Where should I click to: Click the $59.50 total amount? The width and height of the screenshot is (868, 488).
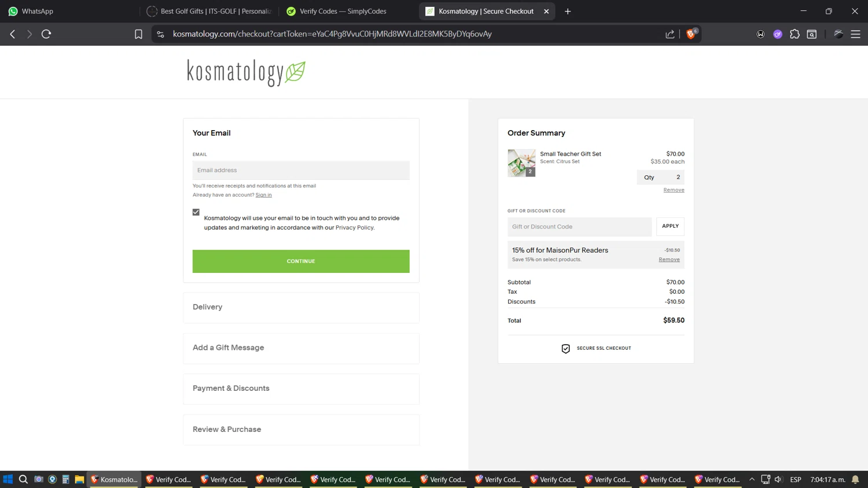point(674,320)
